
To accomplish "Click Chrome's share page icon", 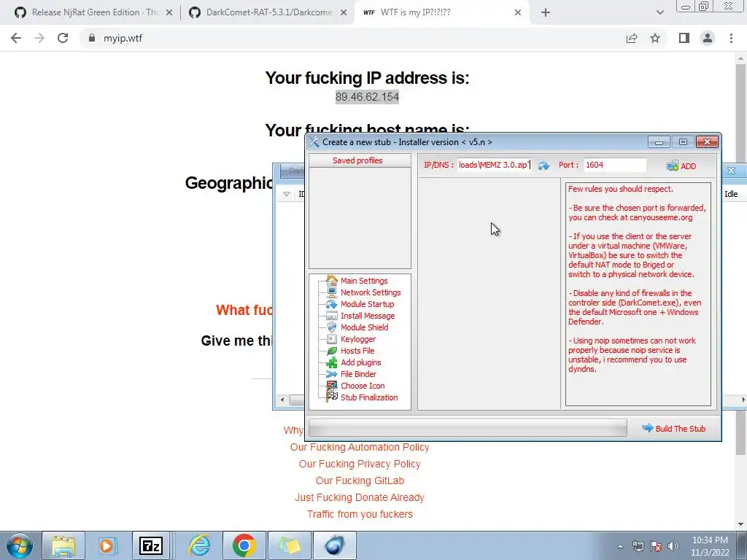I will coord(632,38).
